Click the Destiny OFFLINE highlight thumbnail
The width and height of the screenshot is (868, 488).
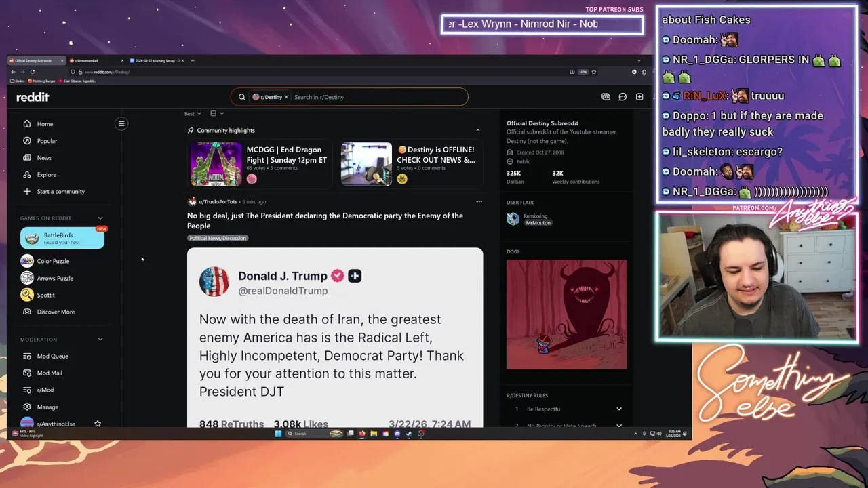tap(366, 163)
